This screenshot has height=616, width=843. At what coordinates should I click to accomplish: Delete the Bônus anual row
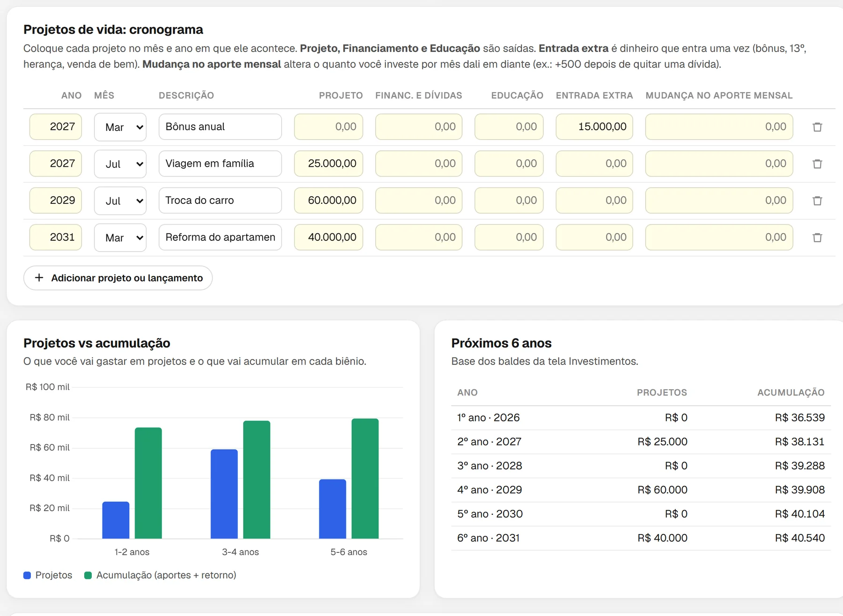(817, 127)
